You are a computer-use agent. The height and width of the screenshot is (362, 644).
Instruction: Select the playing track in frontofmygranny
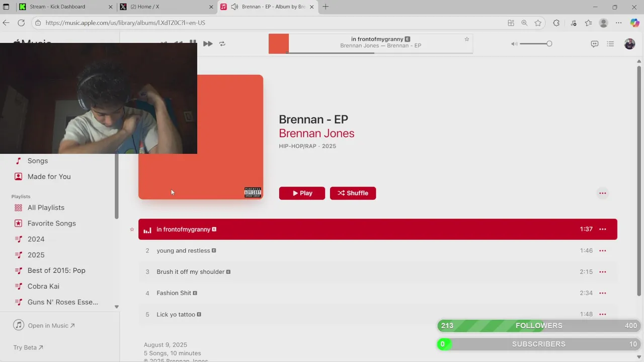378,229
